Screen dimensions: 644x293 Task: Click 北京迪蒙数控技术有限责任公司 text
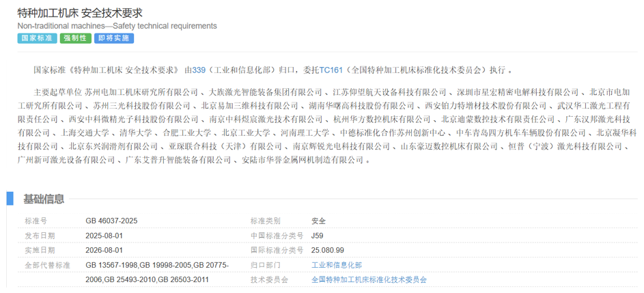point(498,120)
